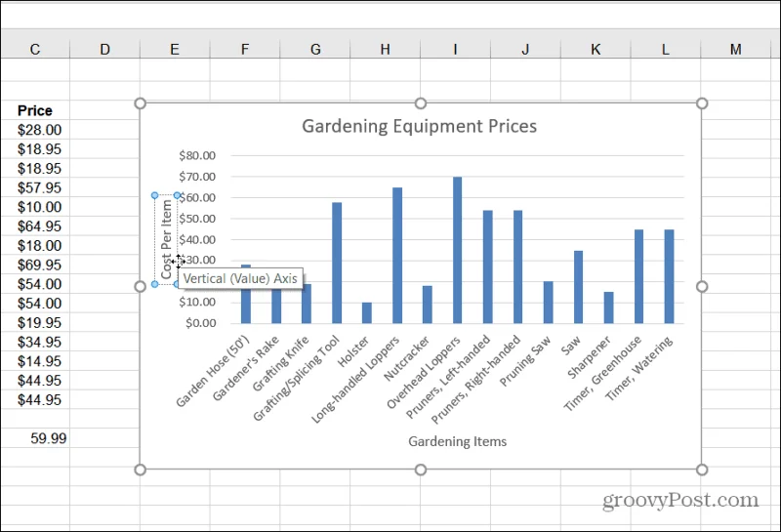This screenshot has height=532, width=781.
Task: Click the Pruning Saw category label
Action: tap(525, 361)
